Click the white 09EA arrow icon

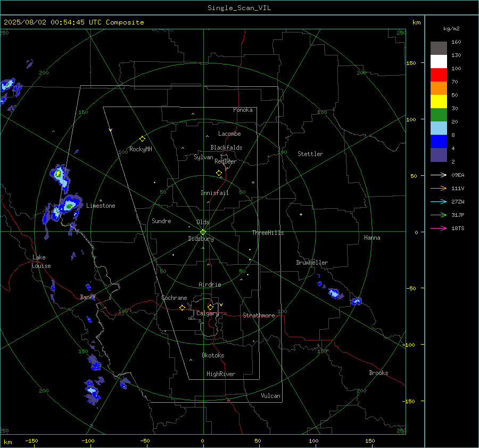click(439, 175)
